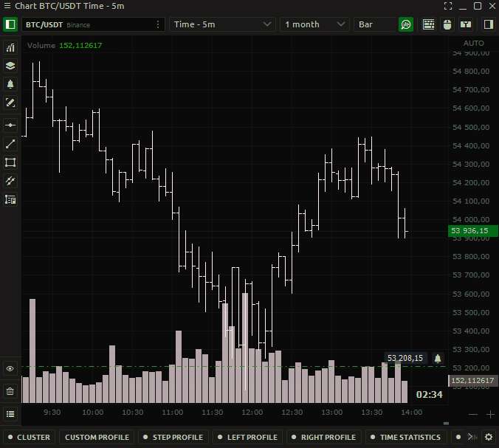
Task: Select the rectangle drawing tool
Action: pyautogui.click(x=10, y=162)
